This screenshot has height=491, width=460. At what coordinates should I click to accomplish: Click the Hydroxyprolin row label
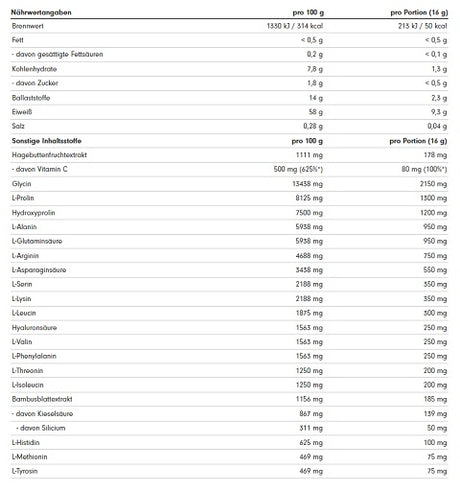point(33,213)
